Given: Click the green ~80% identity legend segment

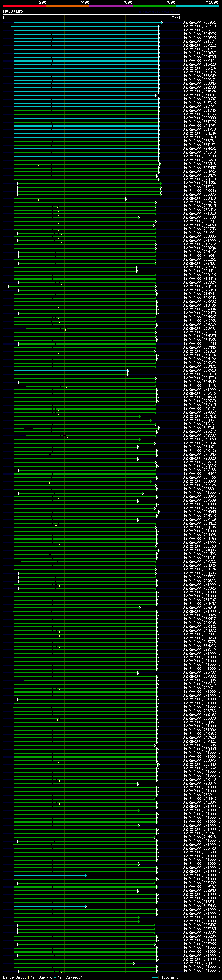Looking at the screenshot, I should (154, 6).
